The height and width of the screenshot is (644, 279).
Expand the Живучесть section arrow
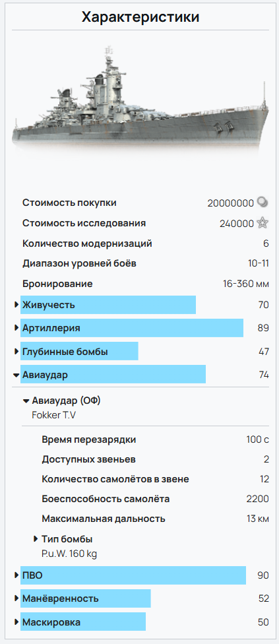point(16,305)
